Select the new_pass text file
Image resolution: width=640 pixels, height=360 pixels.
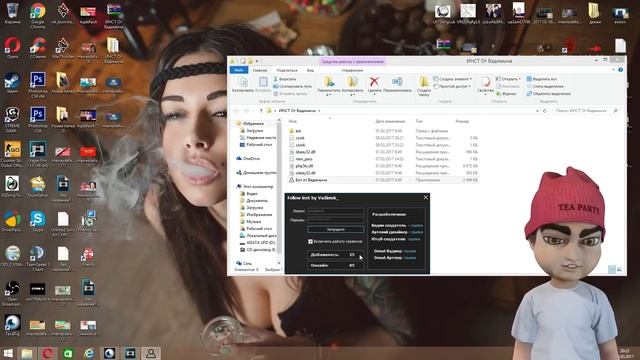point(383,159)
